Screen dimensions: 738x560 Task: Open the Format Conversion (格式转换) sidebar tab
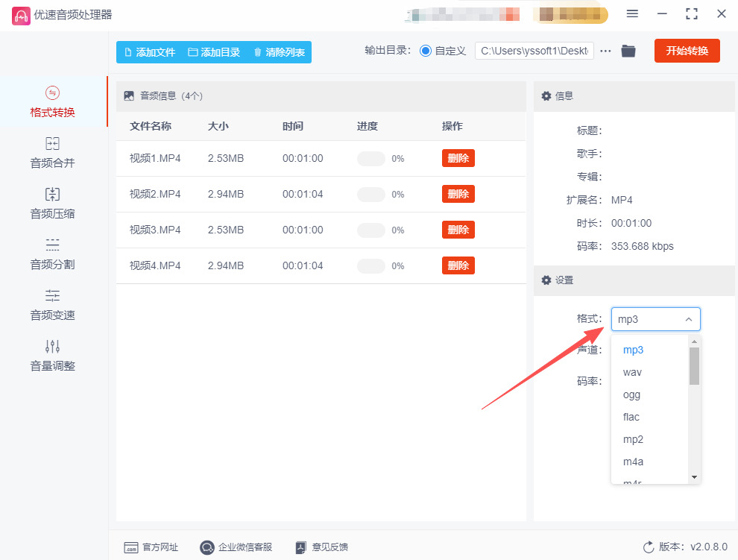53,101
